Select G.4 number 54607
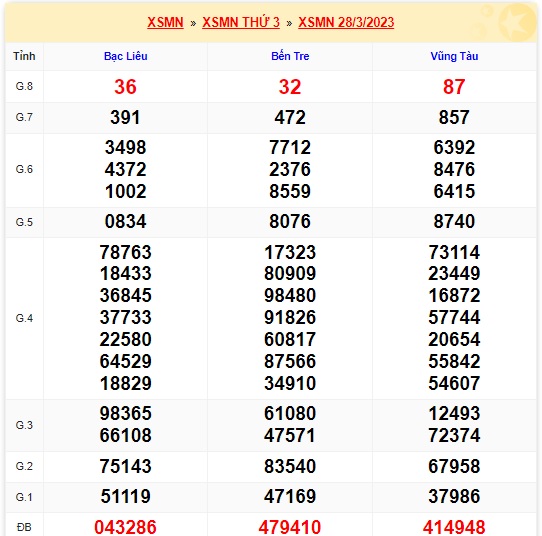Viewport: 542px width, 536px height. click(x=454, y=383)
